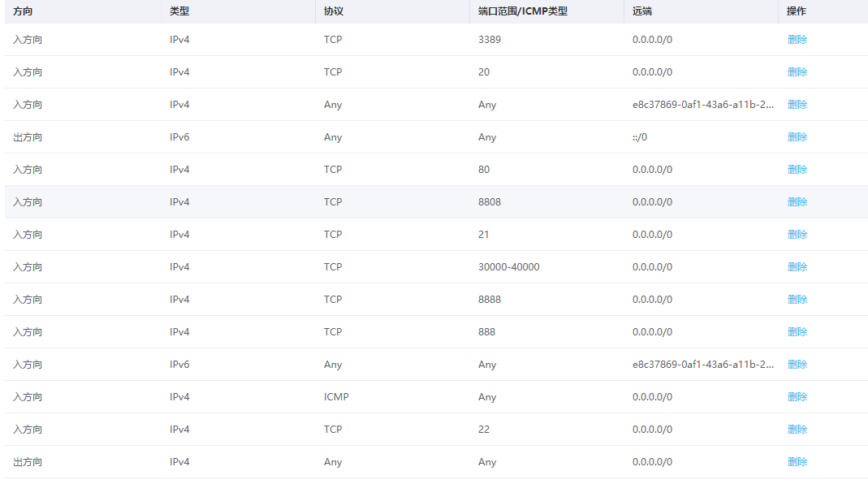Delete the TCP port 888 rule

coord(797,332)
